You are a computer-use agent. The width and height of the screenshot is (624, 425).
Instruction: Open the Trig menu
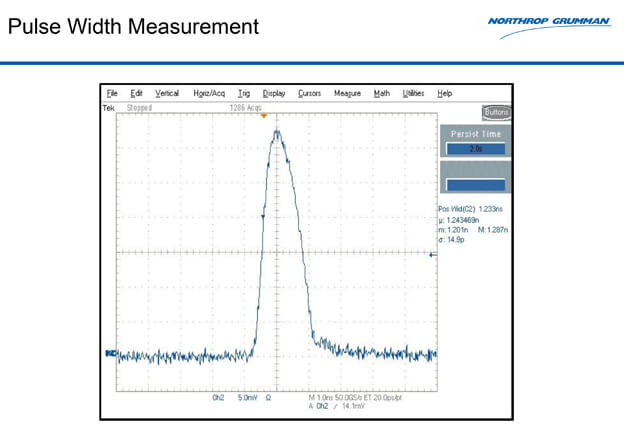pos(244,93)
